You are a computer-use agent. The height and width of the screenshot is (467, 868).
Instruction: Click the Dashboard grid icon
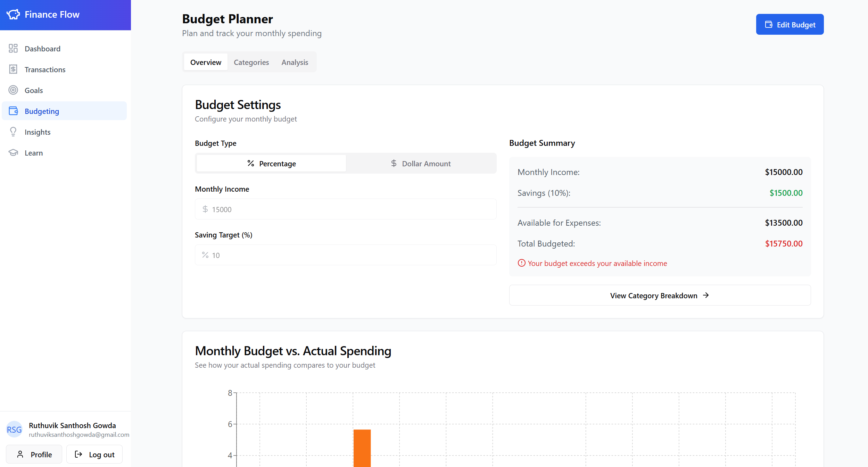[13, 49]
